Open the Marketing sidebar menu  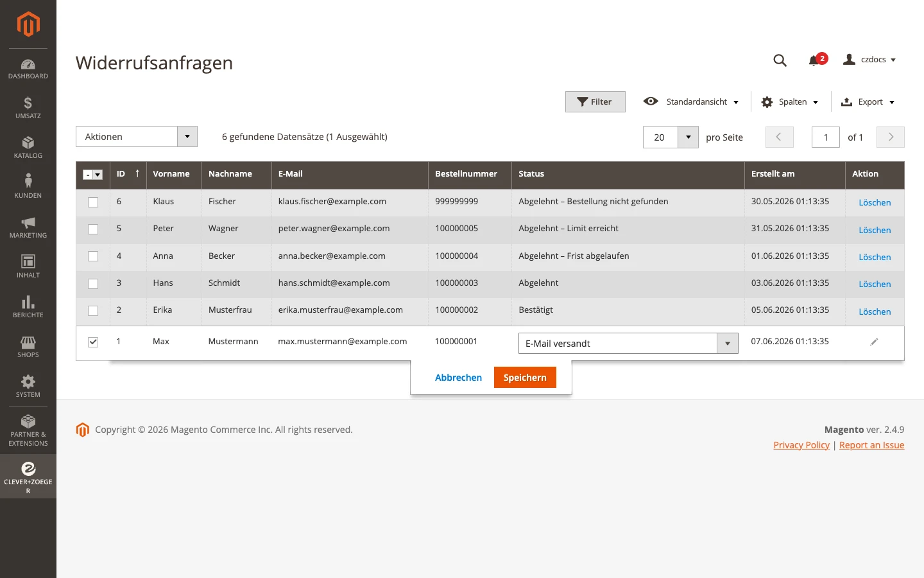point(28,227)
